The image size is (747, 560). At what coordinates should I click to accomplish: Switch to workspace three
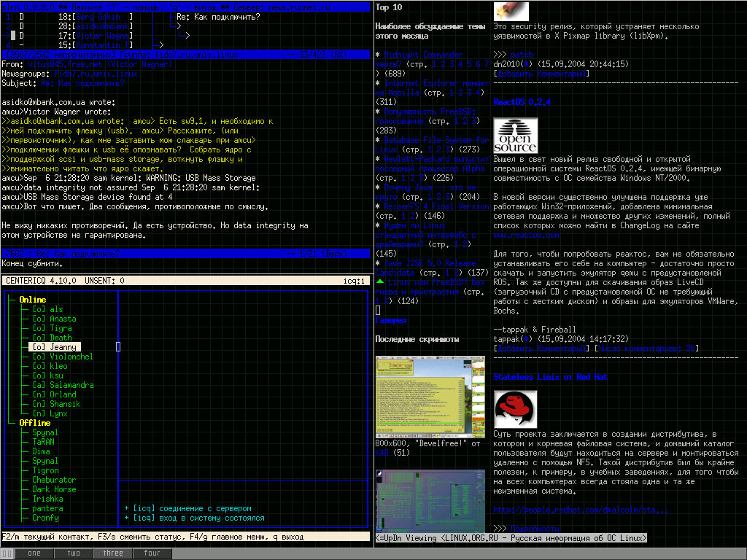click(113, 553)
